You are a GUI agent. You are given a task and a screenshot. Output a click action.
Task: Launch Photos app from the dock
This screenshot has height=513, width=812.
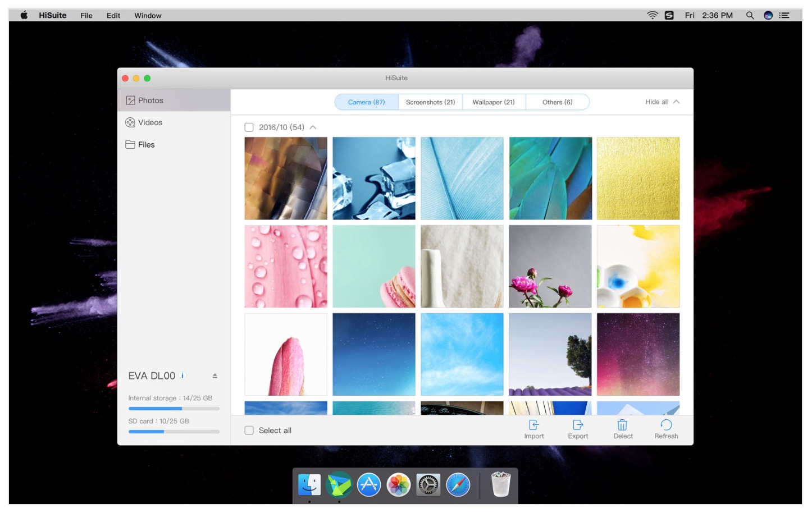click(399, 484)
